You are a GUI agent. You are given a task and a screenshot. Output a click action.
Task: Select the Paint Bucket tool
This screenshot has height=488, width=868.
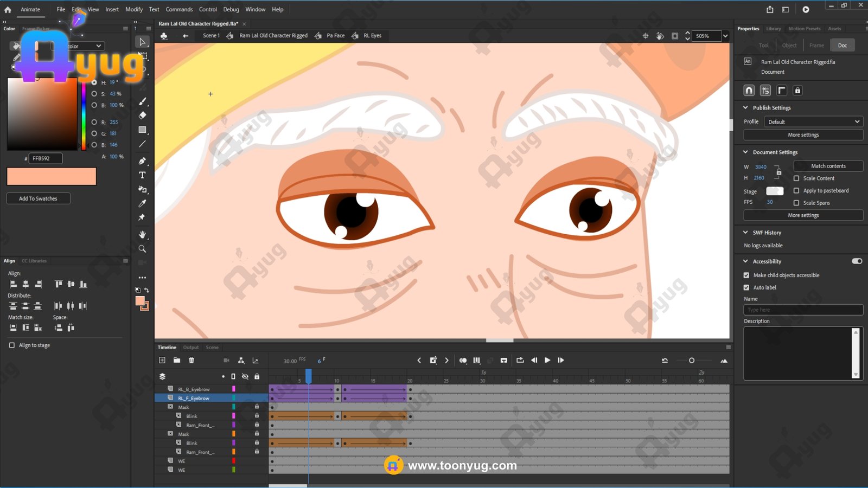pyautogui.click(x=142, y=189)
